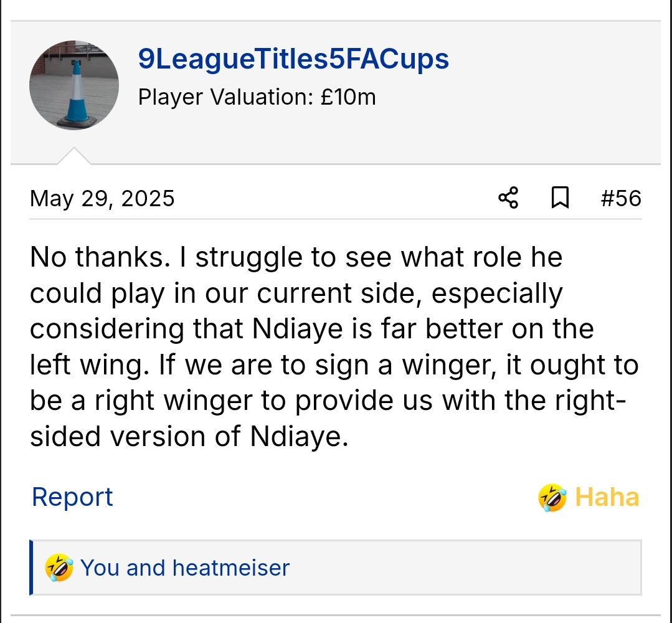The width and height of the screenshot is (672, 623).
Task: Click the Player Valuation: £10m text
Action: 257,97
